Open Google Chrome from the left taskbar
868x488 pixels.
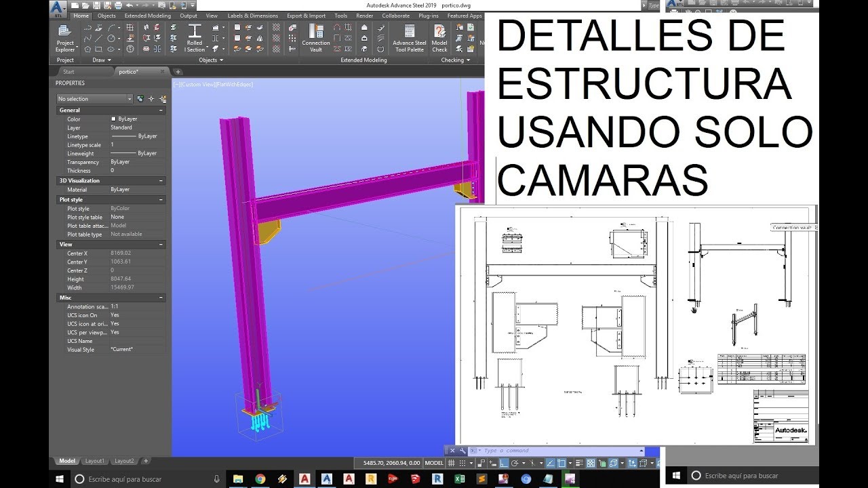[x=260, y=479]
